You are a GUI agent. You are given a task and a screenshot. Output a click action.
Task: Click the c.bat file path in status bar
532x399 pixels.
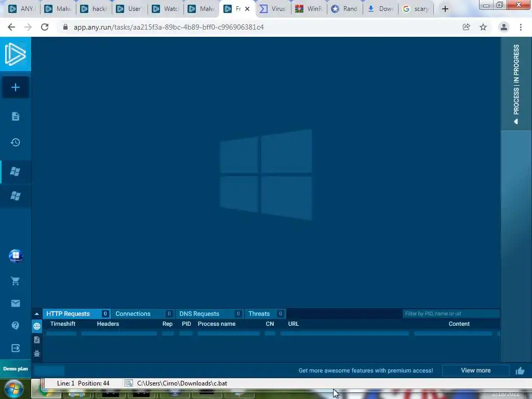182,383
